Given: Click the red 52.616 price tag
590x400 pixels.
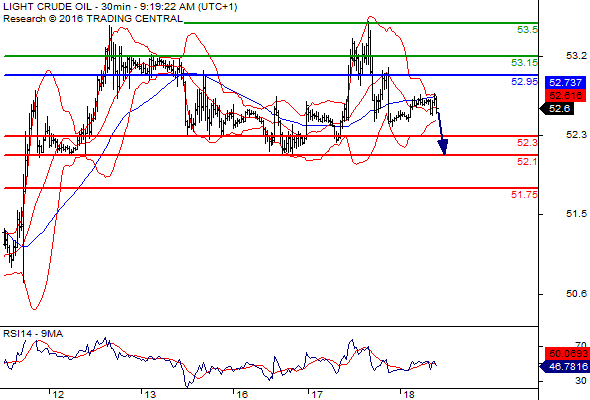Looking at the screenshot, I should (x=566, y=95).
